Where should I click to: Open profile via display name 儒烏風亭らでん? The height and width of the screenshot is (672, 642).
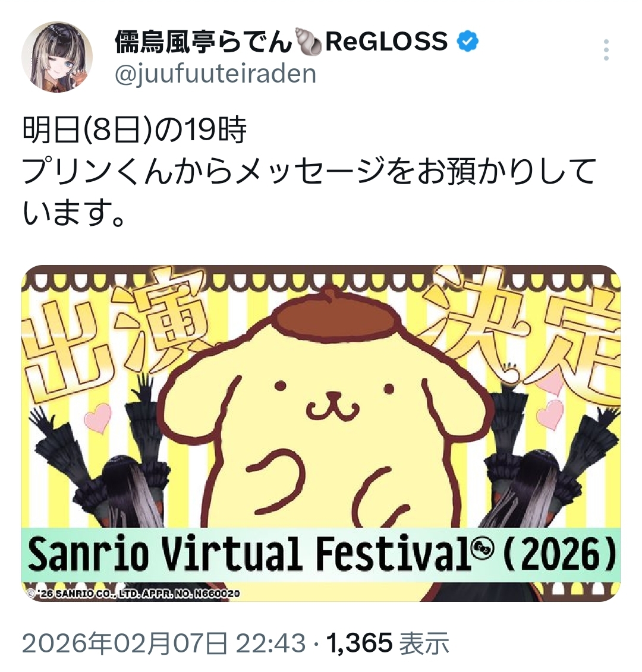203,42
